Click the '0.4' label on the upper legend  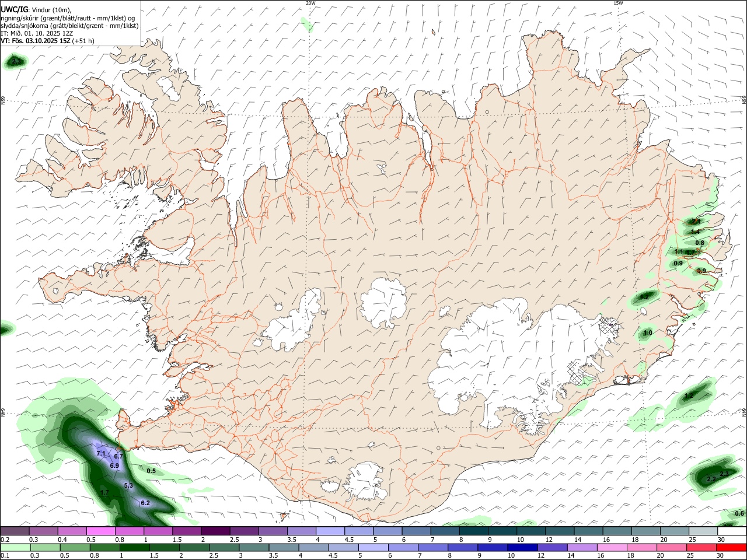(x=62, y=540)
